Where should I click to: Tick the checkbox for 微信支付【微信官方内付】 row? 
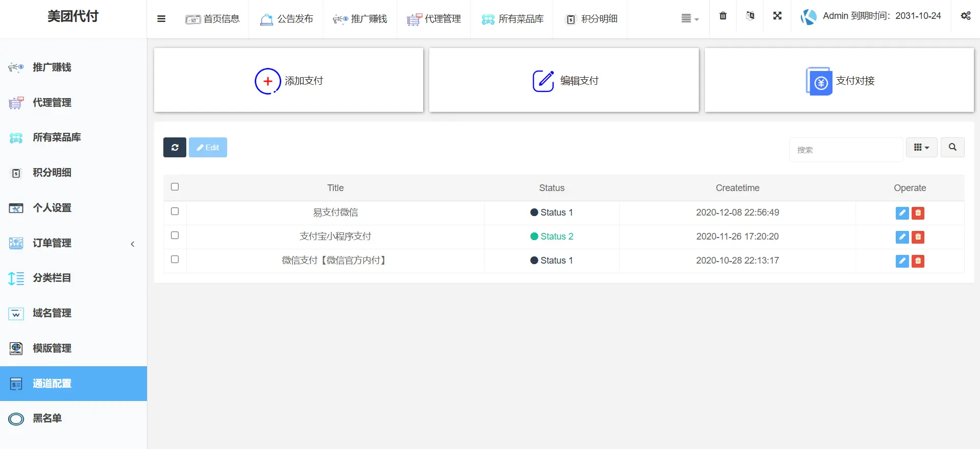pos(175,259)
